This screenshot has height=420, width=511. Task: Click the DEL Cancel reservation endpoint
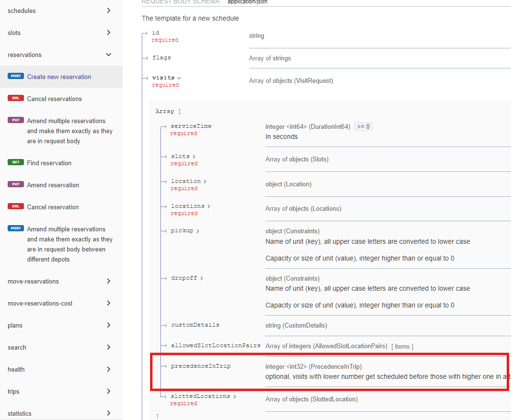[53, 207]
